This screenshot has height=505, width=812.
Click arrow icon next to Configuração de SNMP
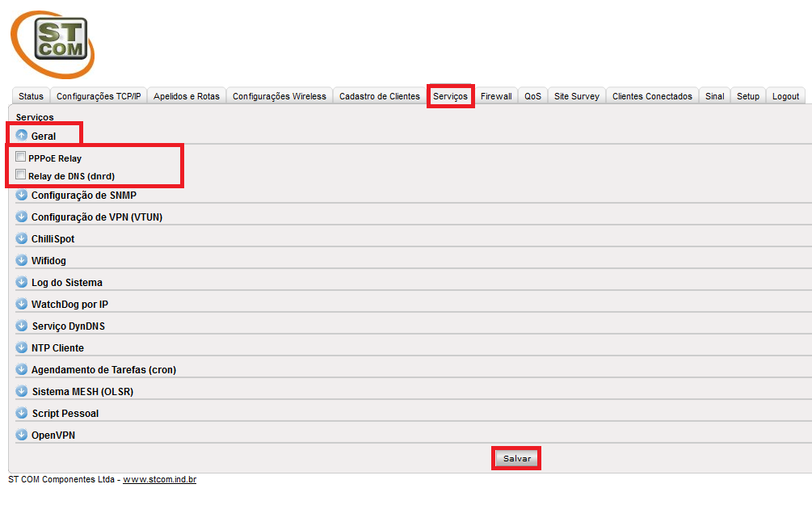pos(22,196)
